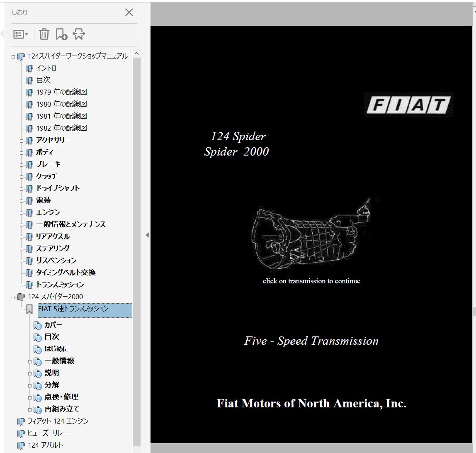Expand the ボディ bookmark node
This screenshot has height=453, width=476.
22,153
